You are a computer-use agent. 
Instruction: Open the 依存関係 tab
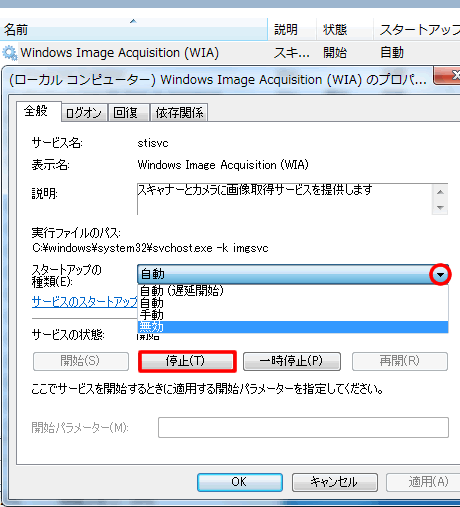click(x=179, y=113)
